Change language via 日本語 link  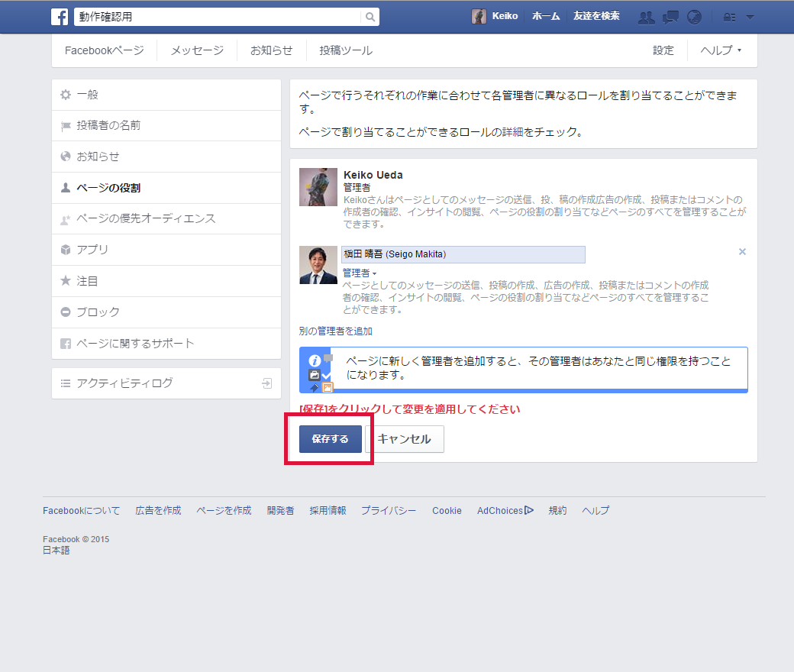point(56,551)
